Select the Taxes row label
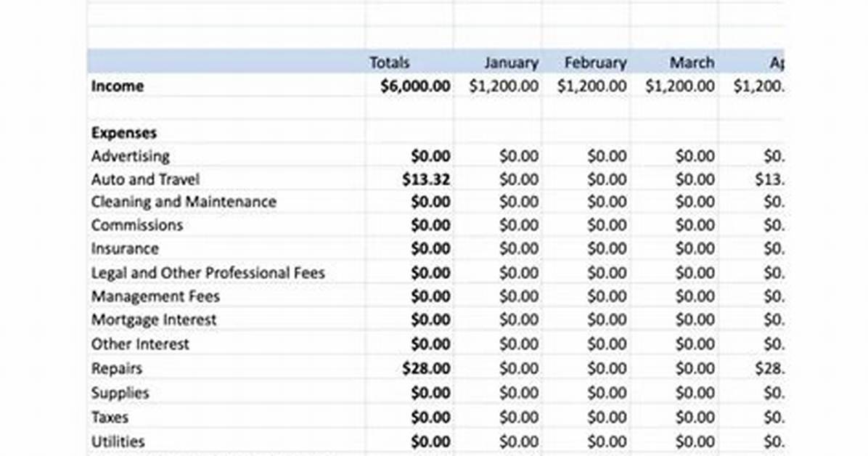 110,418
